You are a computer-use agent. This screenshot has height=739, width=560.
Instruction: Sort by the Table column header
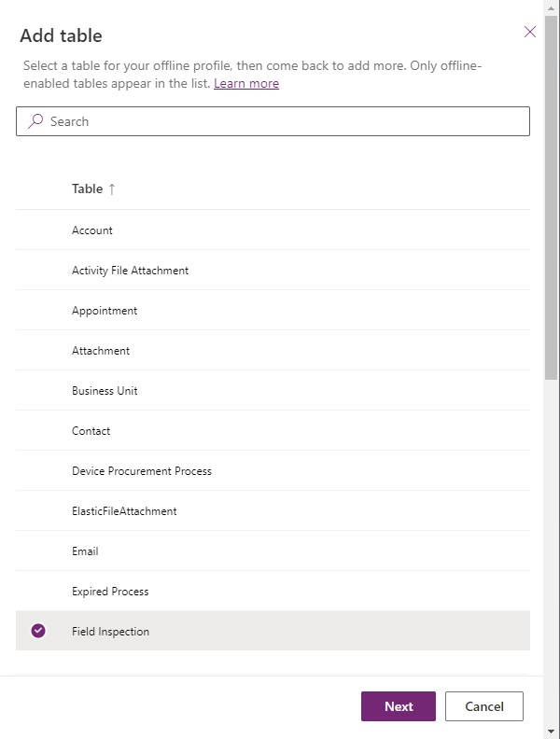click(x=87, y=188)
